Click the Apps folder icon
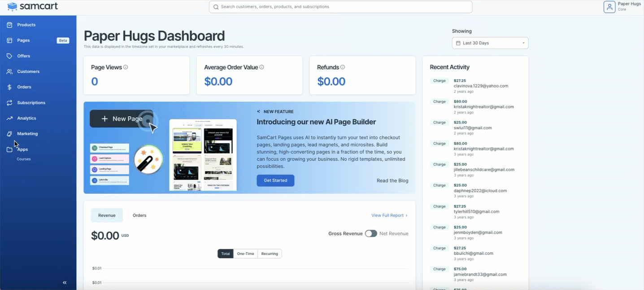Image resolution: width=644 pixels, height=290 pixels. (9, 149)
